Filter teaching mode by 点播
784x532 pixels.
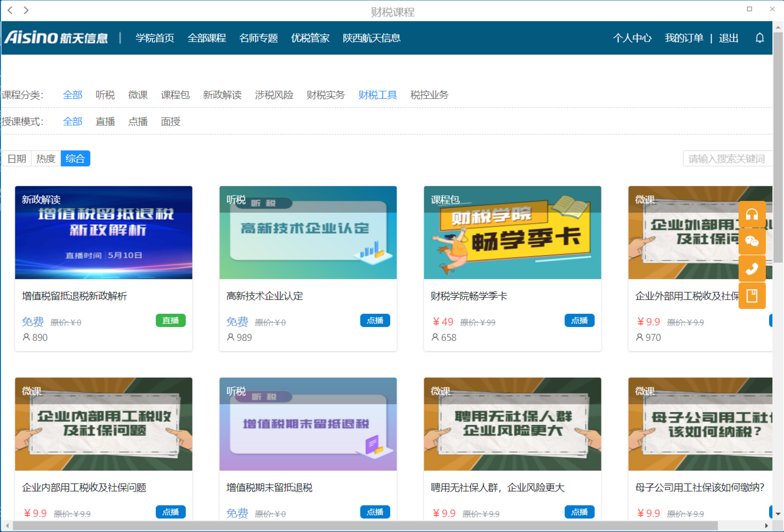pyautogui.click(x=138, y=122)
